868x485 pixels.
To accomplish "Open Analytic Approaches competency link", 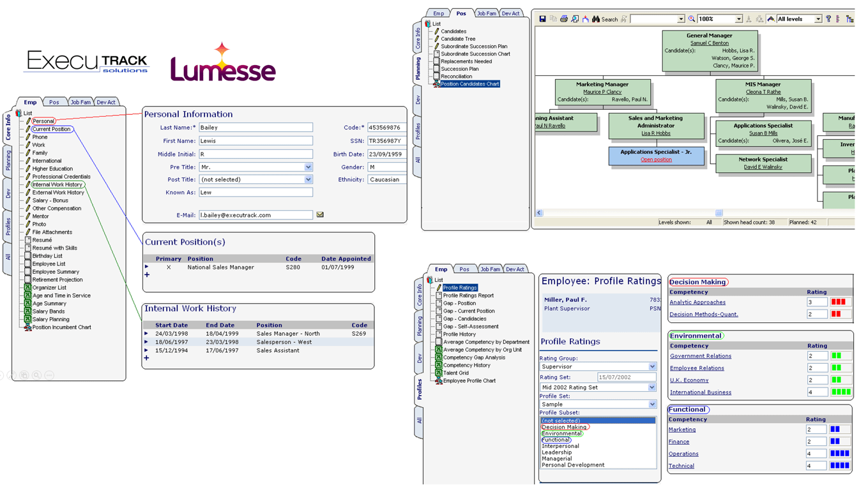I will pos(697,302).
